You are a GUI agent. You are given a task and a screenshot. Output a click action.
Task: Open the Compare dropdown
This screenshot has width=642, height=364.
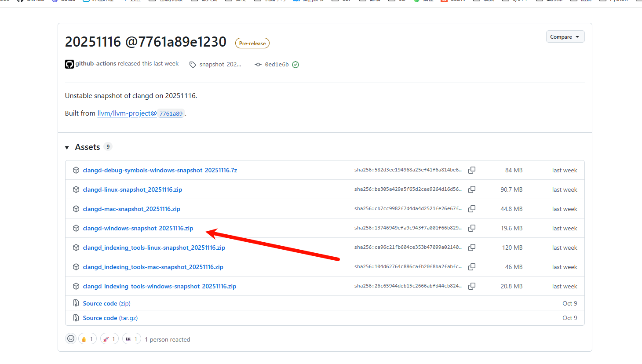565,37
